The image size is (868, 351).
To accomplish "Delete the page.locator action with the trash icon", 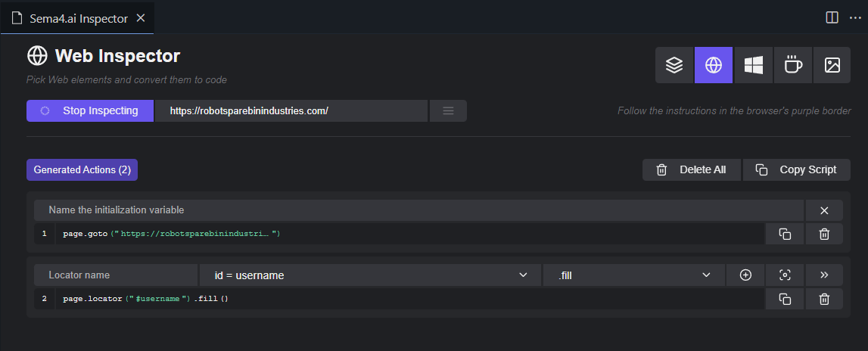I will (x=824, y=299).
